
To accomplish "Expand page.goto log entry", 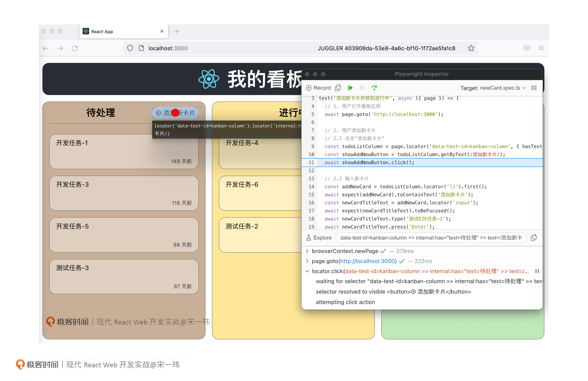I will 307,261.
